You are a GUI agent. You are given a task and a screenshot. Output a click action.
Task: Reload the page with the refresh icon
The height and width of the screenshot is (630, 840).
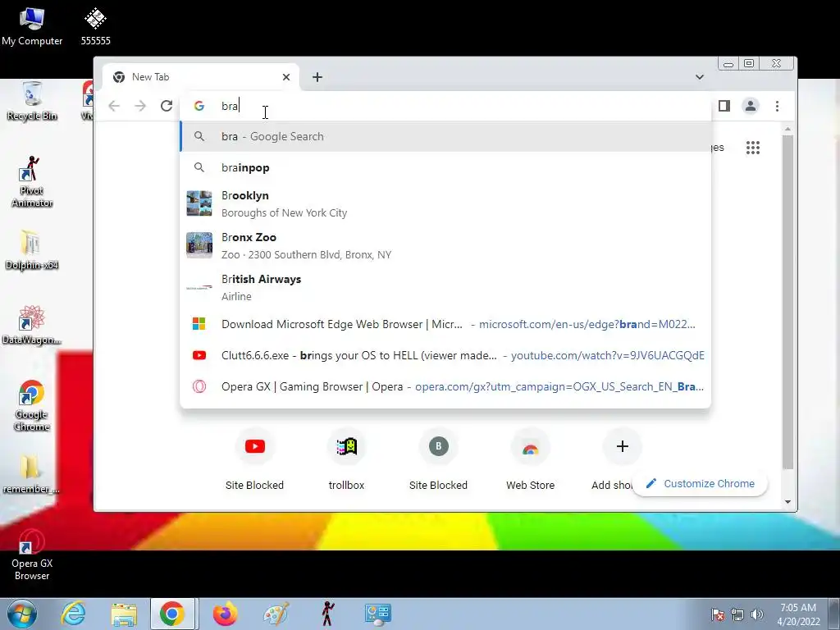click(x=166, y=106)
